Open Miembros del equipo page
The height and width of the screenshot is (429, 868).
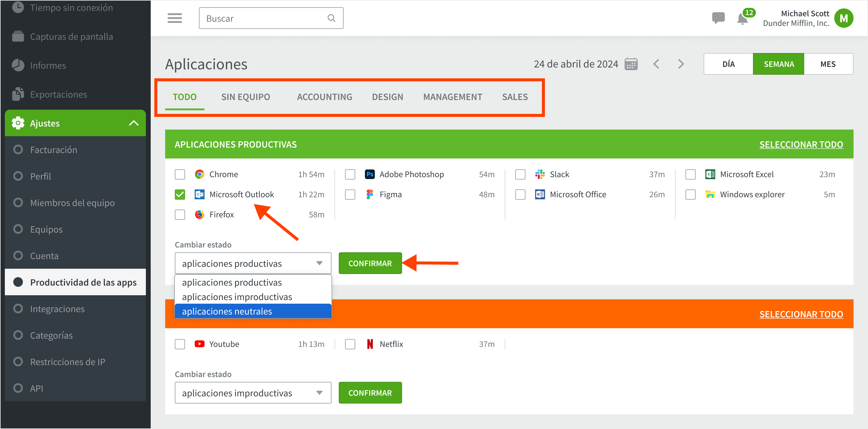pyautogui.click(x=76, y=202)
